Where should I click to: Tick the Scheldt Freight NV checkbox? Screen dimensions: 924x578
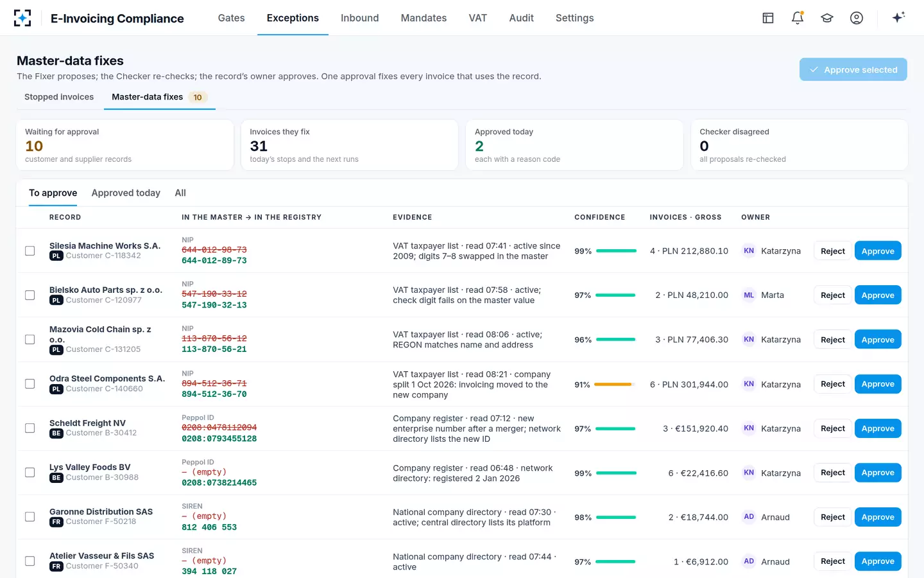pyautogui.click(x=30, y=428)
